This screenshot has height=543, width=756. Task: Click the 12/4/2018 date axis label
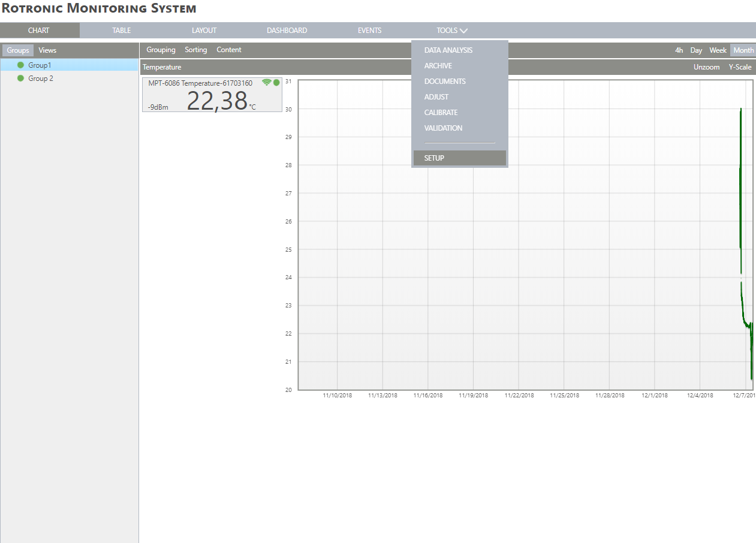pyautogui.click(x=700, y=396)
